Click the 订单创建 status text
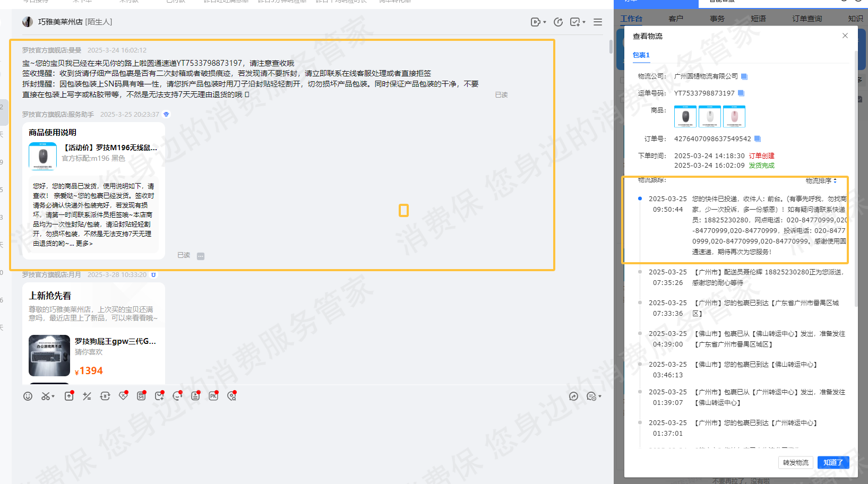Image resolution: width=868 pixels, height=484 pixels. [x=761, y=156]
